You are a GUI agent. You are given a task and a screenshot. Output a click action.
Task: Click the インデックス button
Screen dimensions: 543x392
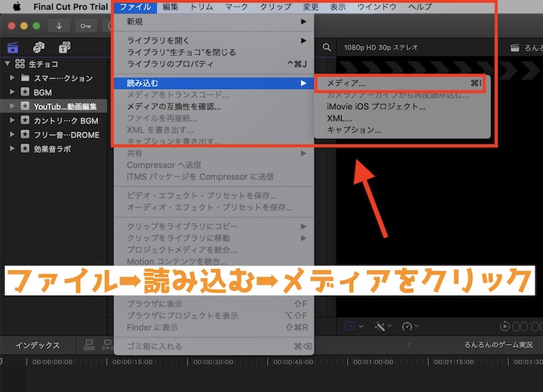click(x=38, y=345)
